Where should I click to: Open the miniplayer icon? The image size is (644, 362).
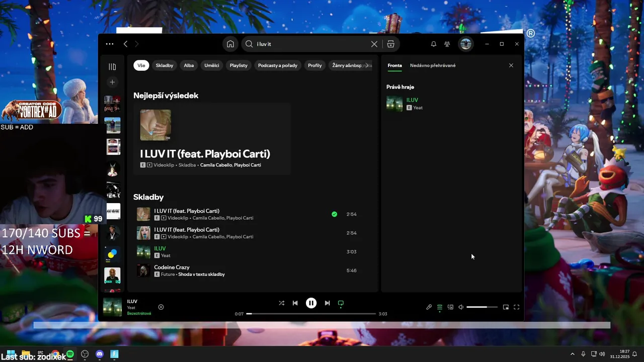pos(506,307)
